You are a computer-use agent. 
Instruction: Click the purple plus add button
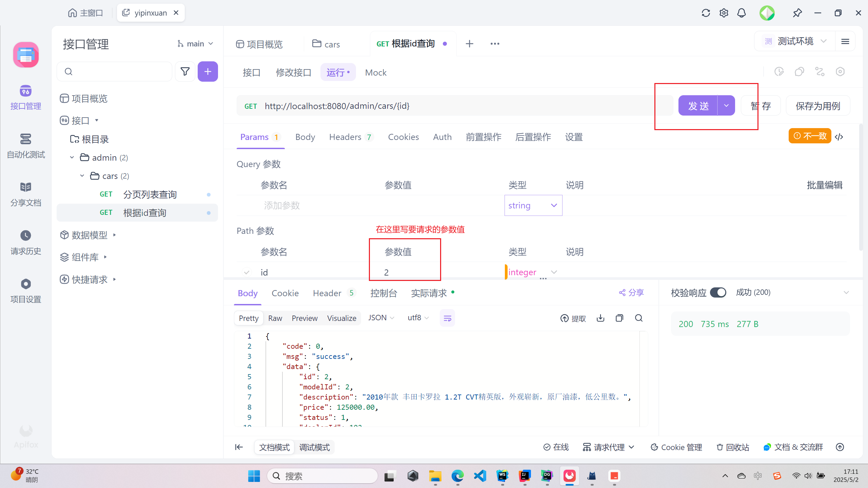[208, 72]
